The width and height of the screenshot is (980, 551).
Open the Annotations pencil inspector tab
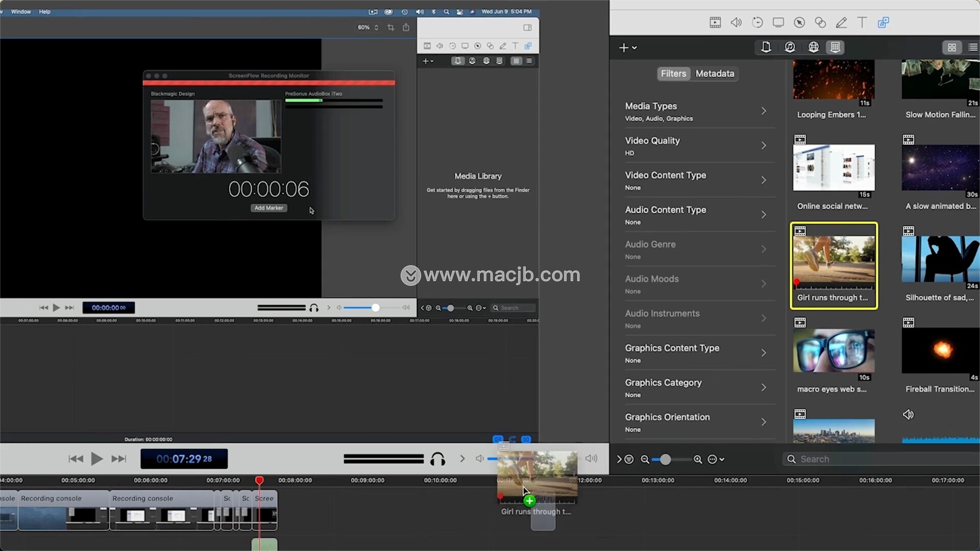pyautogui.click(x=841, y=22)
